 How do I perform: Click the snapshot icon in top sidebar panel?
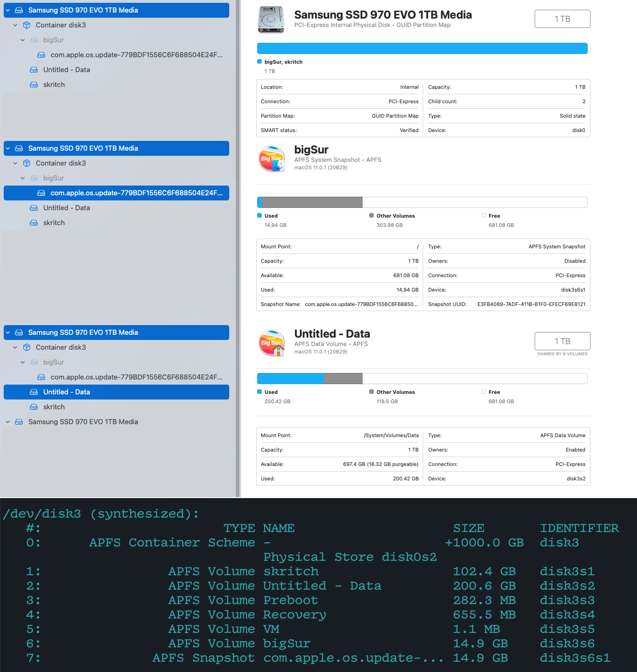(x=41, y=55)
